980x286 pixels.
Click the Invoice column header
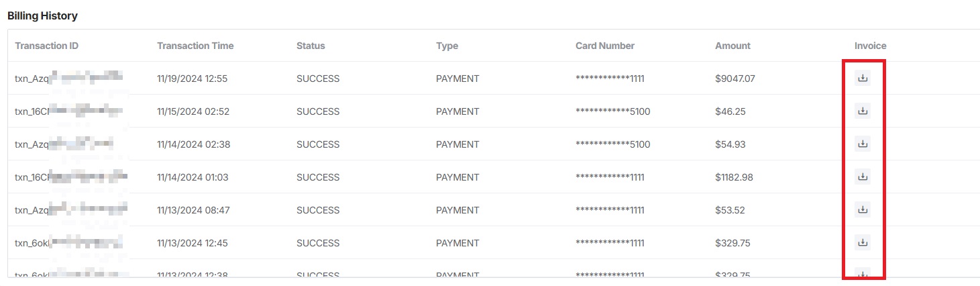coord(870,46)
